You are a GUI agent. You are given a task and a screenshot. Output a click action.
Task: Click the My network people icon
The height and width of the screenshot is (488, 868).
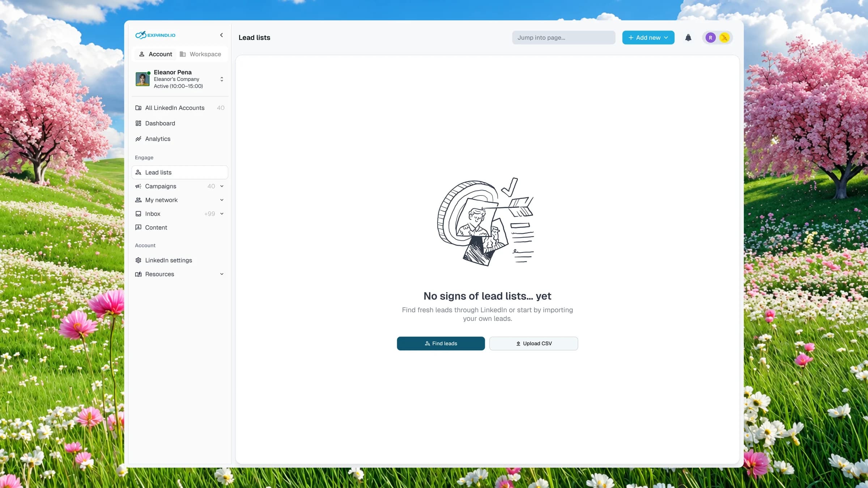[138, 200]
